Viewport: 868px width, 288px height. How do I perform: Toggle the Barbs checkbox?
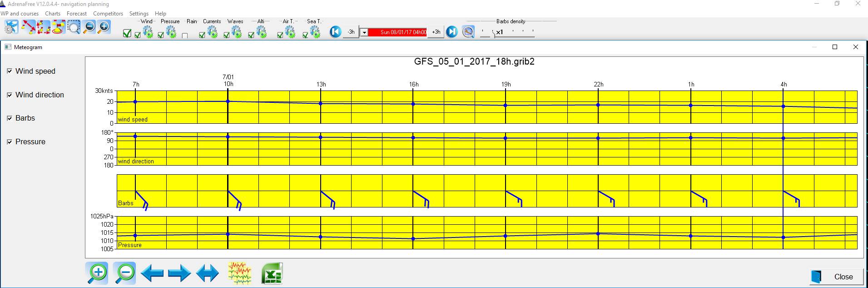[10, 118]
